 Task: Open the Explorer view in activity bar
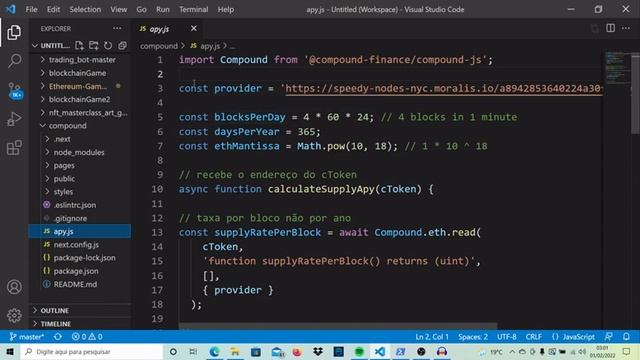point(14,33)
